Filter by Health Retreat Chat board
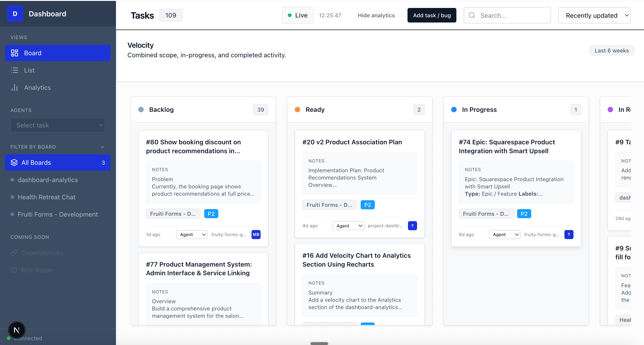Image resolution: width=644 pixels, height=345 pixels. (46, 197)
